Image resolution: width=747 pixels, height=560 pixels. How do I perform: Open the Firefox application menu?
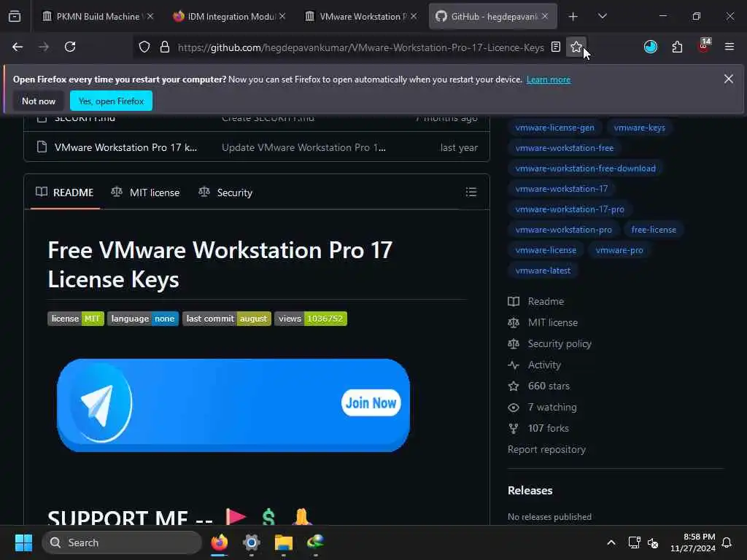[x=729, y=47]
